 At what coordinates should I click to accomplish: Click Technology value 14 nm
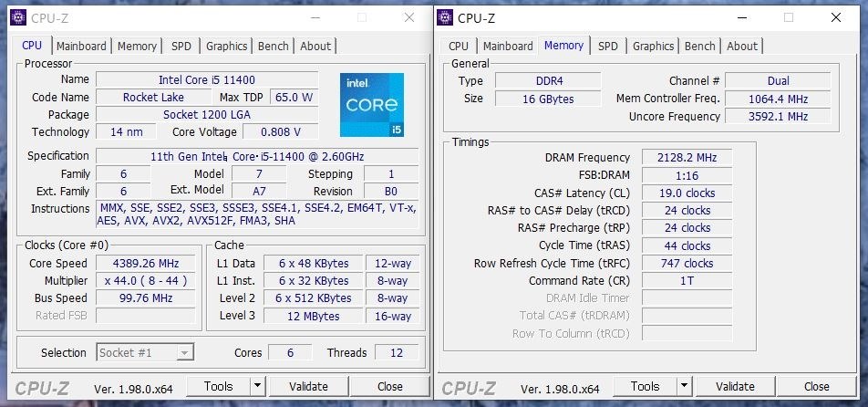[x=126, y=131]
